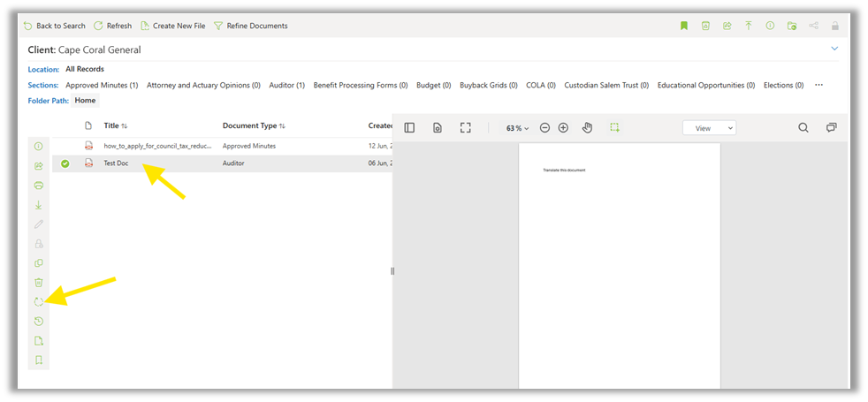The image size is (868, 402).
Task: Open the View mode dropdown
Action: pos(709,128)
